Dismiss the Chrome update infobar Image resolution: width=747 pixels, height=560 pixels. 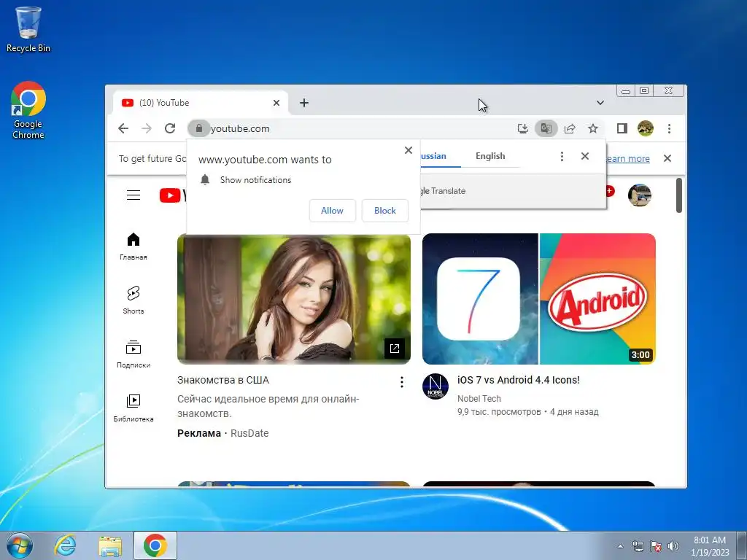(667, 158)
